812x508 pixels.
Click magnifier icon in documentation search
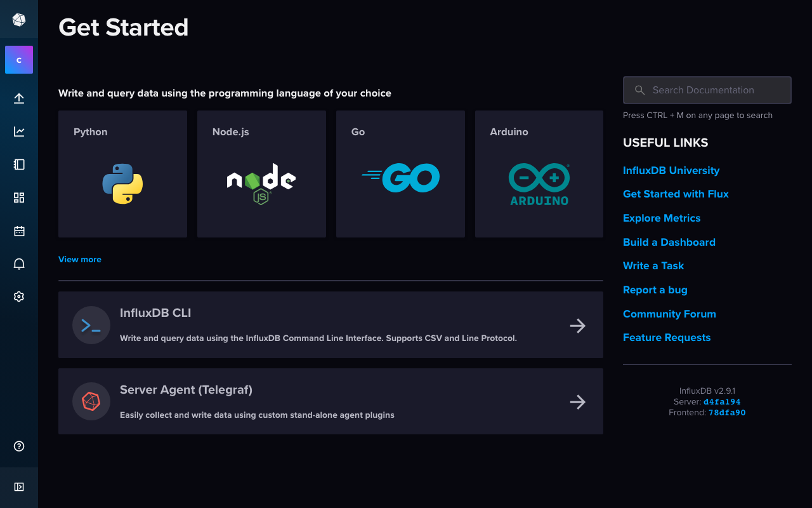640,90
